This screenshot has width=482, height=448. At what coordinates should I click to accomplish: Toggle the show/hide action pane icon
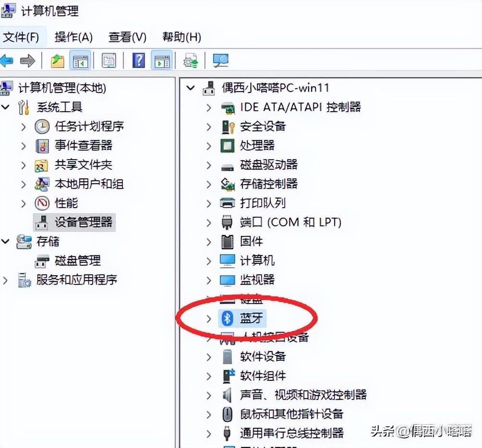(x=162, y=61)
